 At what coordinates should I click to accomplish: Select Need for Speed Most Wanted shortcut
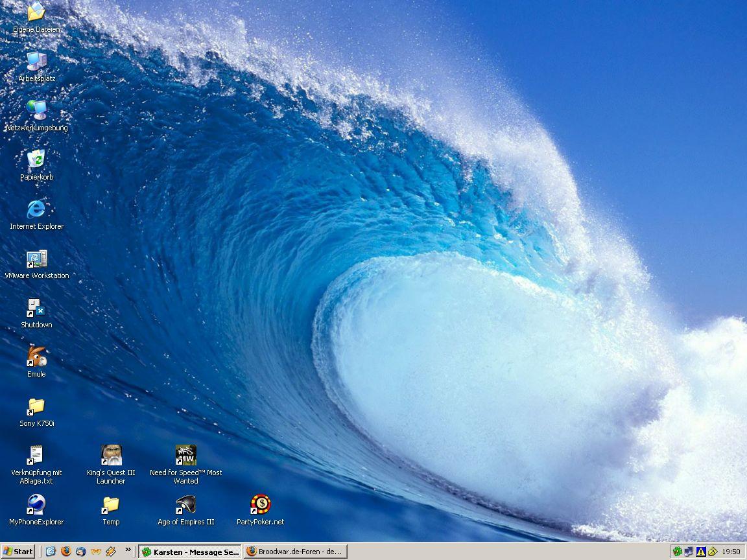(x=185, y=456)
